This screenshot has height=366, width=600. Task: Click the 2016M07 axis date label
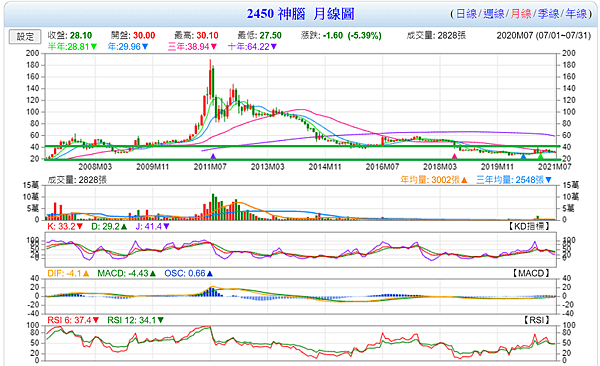(382, 167)
